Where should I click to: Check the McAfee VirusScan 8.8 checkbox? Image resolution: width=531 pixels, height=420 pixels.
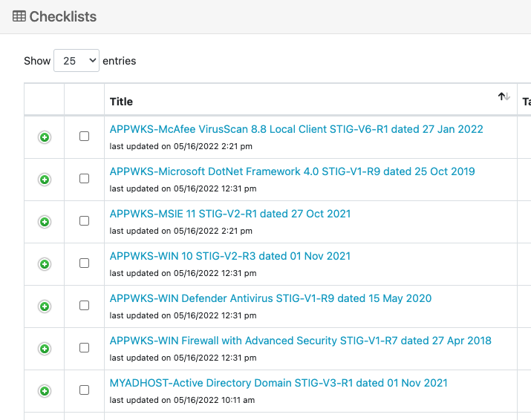click(x=85, y=137)
